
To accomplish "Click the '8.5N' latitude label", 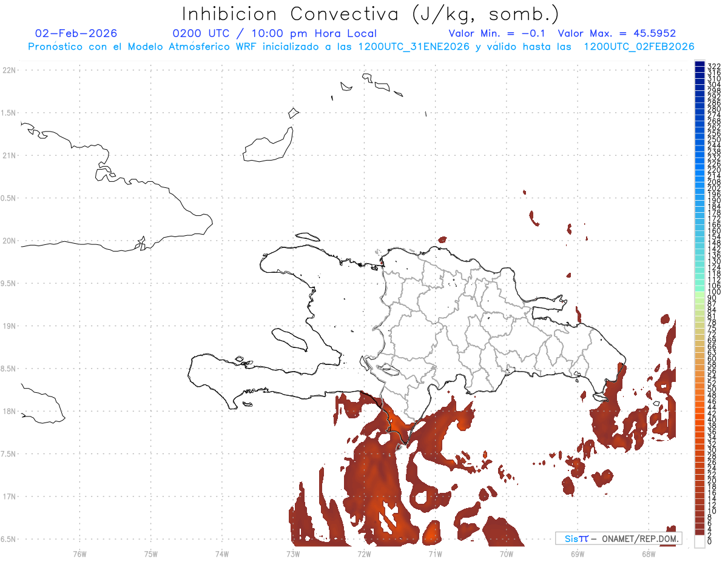I will [8, 369].
